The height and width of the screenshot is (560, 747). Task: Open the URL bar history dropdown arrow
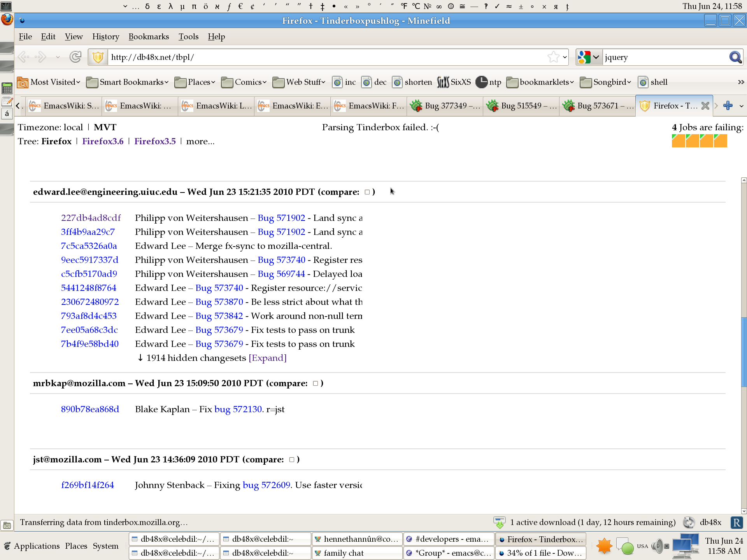565,57
